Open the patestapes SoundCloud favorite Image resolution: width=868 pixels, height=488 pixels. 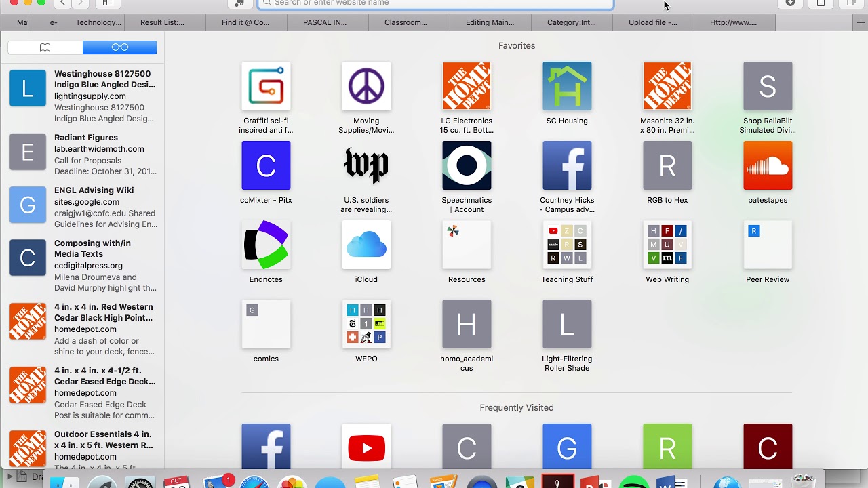[768, 165]
